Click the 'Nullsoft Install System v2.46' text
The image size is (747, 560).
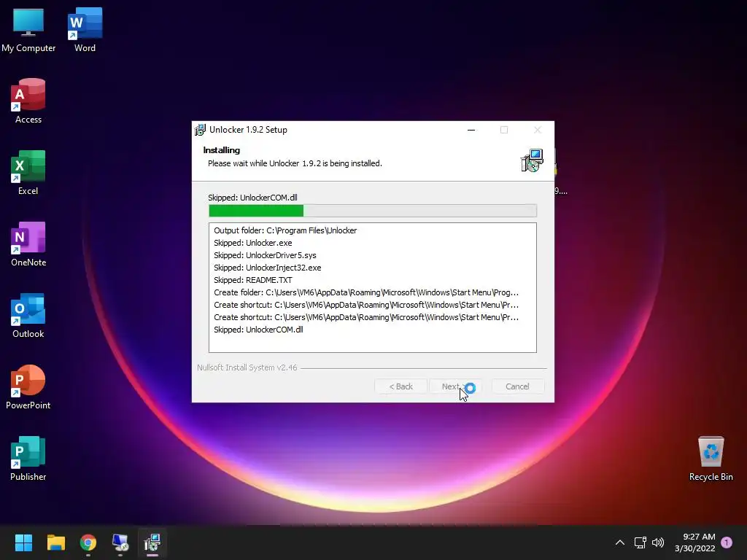(x=247, y=367)
